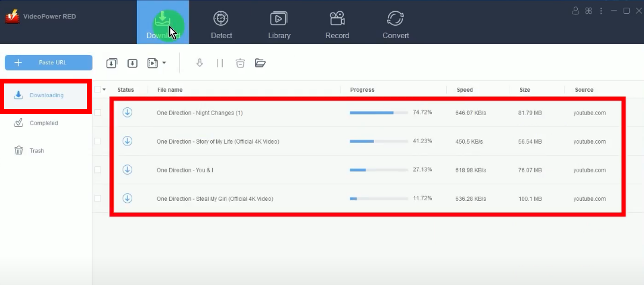Screen dimensions: 644x285
Task: Click the Source column header
Action: (x=584, y=89)
